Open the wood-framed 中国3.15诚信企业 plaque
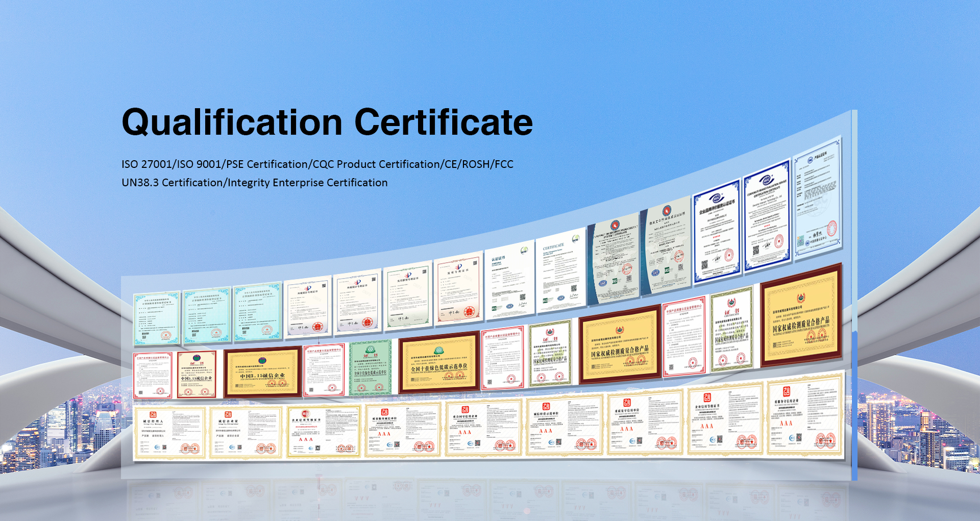The image size is (980, 521). (263, 372)
